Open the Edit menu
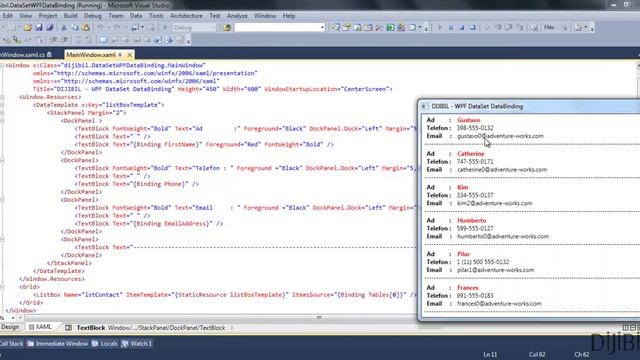This screenshot has width=640, height=360. pos(7,16)
